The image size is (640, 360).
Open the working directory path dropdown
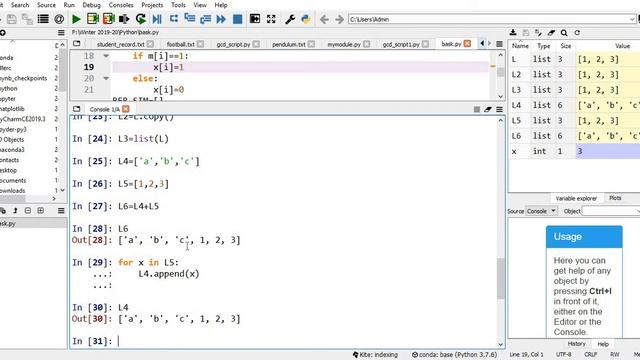tap(632, 19)
